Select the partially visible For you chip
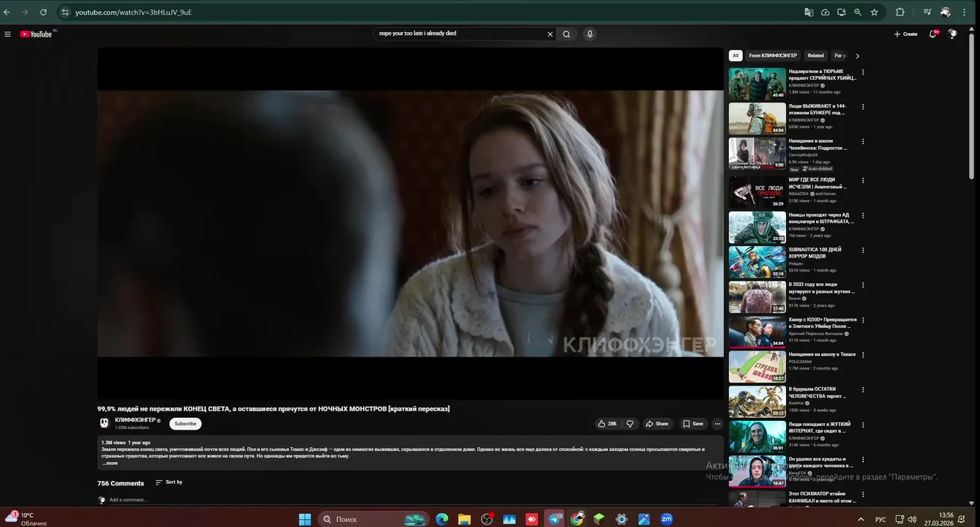This screenshot has height=527, width=980. 840,56
